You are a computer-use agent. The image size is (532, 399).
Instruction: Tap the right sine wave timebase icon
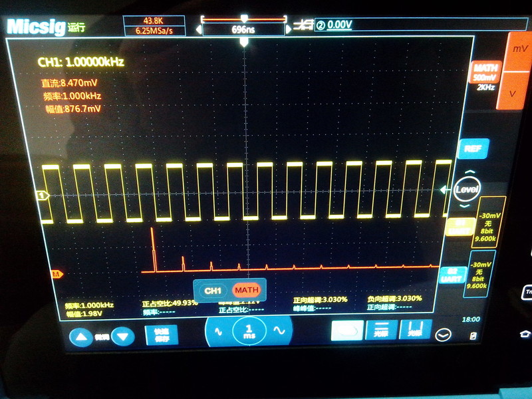point(279,331)
